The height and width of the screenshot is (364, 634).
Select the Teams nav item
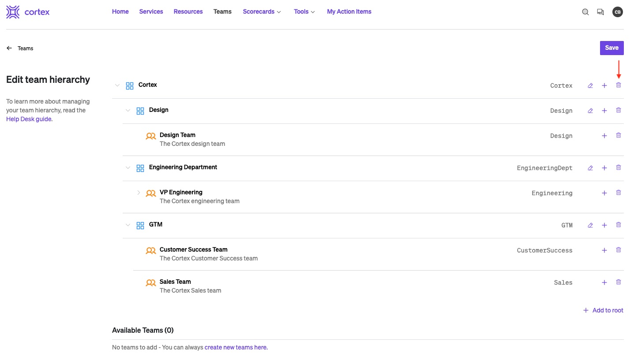pyautogui.click(x=222, y=11)
